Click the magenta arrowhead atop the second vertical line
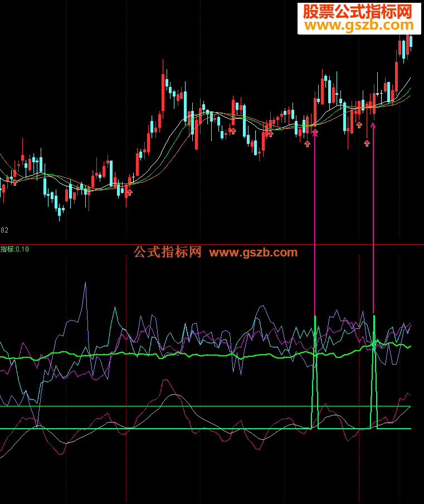 (x=373, y=125)
